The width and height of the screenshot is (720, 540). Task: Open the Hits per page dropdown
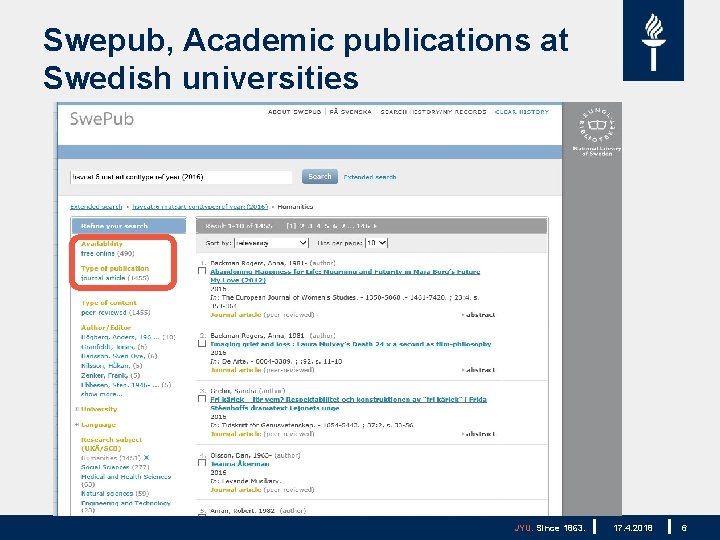(377, 243)
